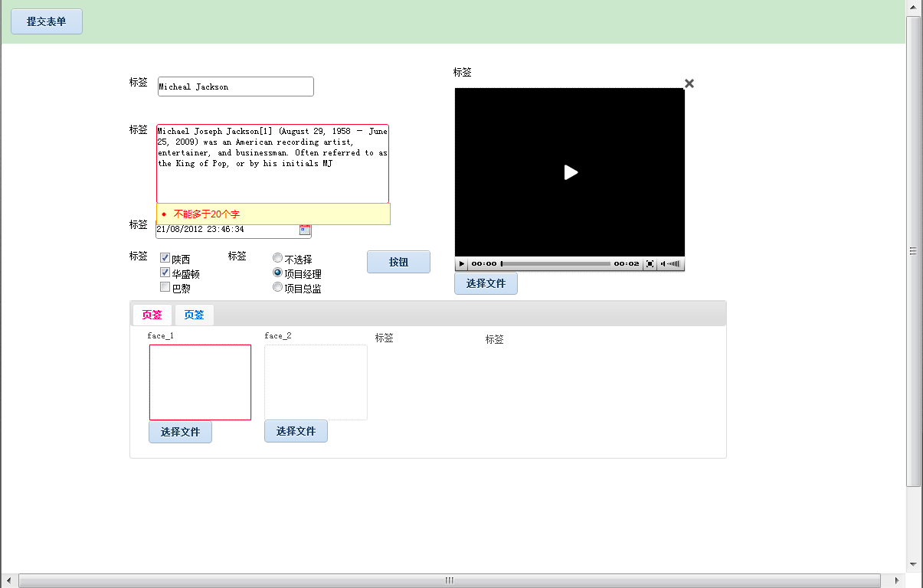Viewport: 923px width, 588px height.
Task: Click the large play overlay on the video
Action: click(570, 172)
